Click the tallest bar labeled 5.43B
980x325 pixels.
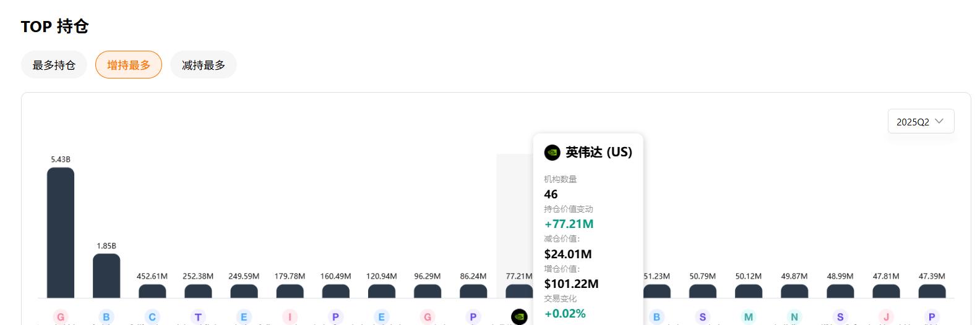(x=61, y=233)
